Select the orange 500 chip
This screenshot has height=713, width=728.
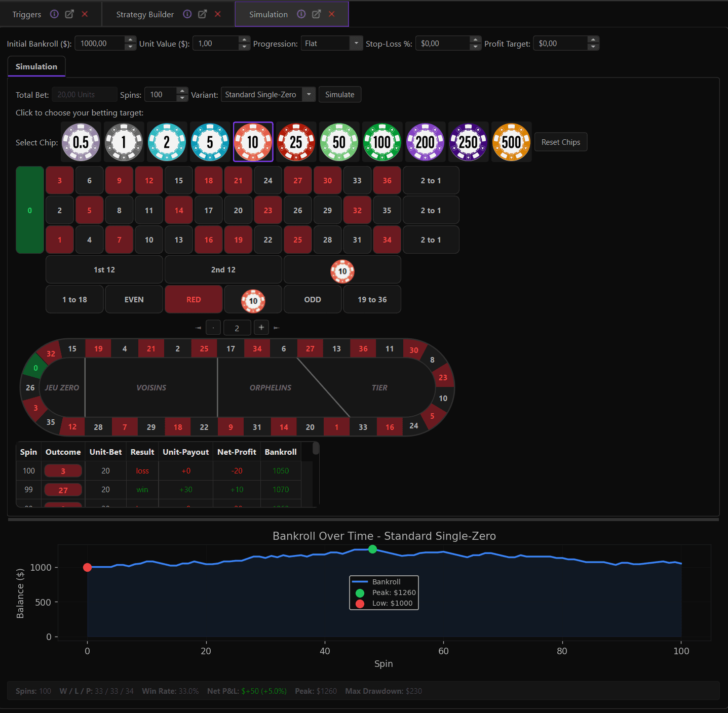point(512,142)
